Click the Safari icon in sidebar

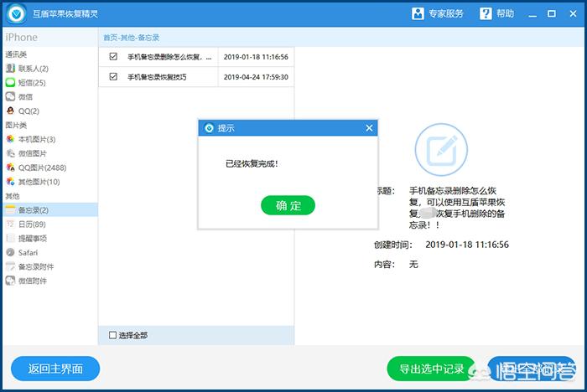point(10,252)
